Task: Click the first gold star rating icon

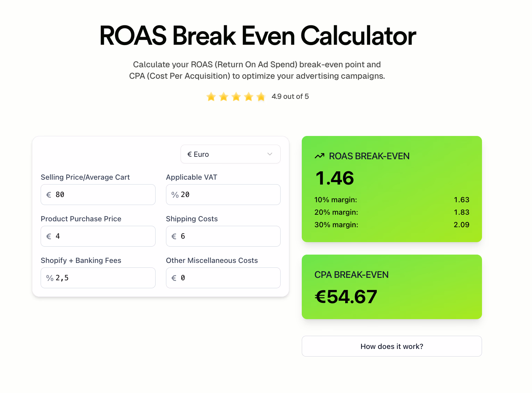Action: point(211,96)
